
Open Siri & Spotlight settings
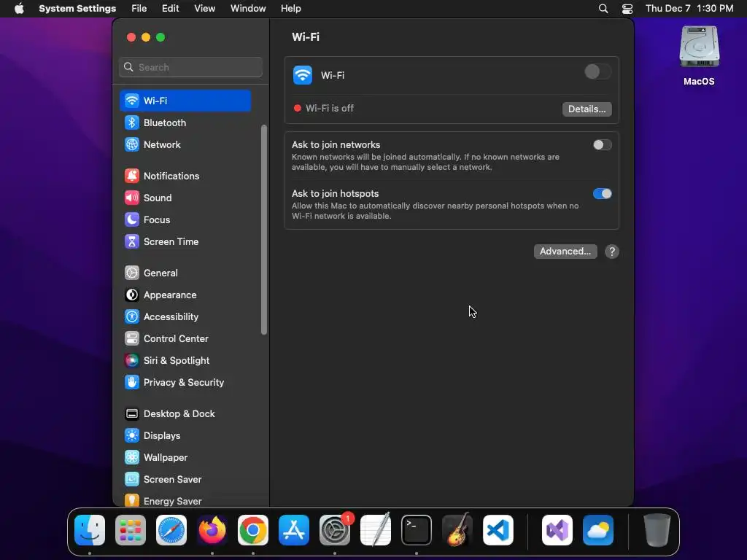tap(185, 360)
